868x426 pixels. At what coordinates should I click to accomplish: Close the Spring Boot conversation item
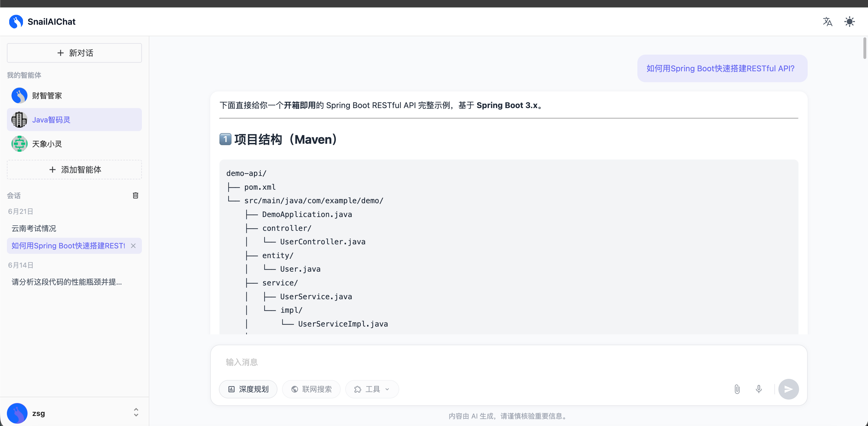[134, 246]
